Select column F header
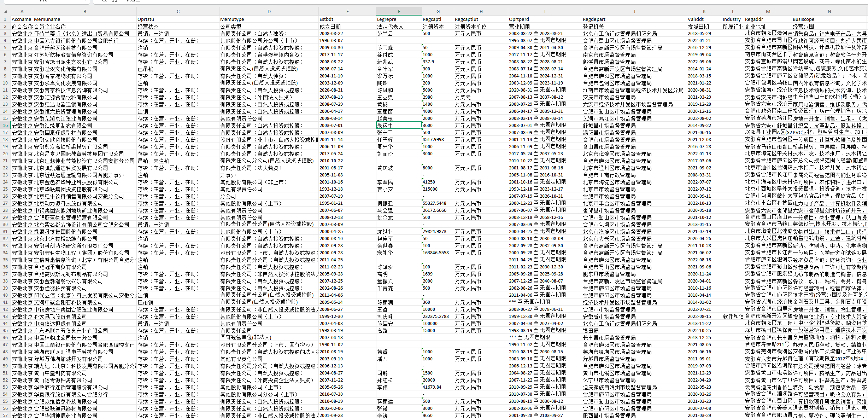This screenshot has height=418, width=868. [399, 11]
